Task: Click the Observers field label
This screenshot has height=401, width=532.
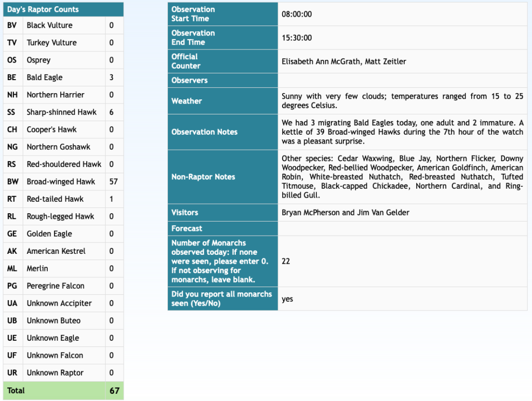Action: (x=189, y=81)
